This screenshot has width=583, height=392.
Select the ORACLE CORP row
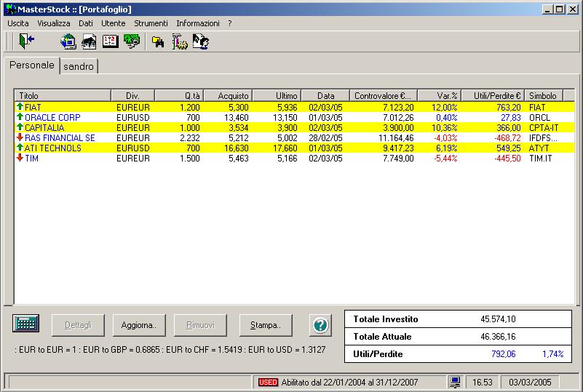coord(295,117)
